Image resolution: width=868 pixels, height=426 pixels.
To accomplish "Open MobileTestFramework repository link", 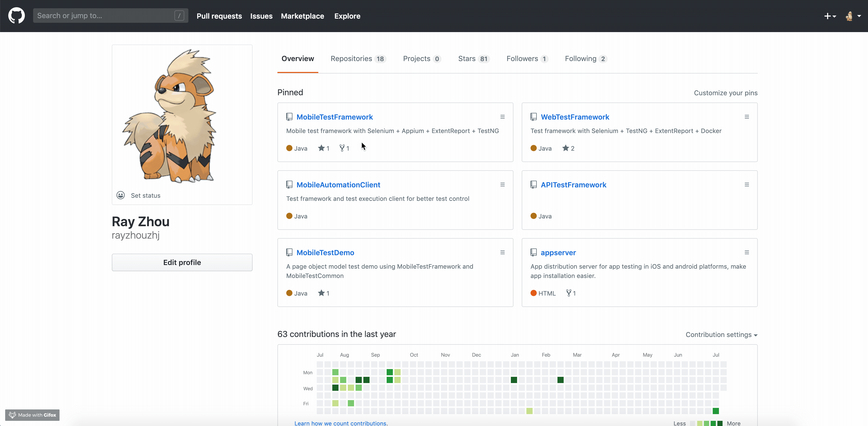I will (x=335, y=117).
